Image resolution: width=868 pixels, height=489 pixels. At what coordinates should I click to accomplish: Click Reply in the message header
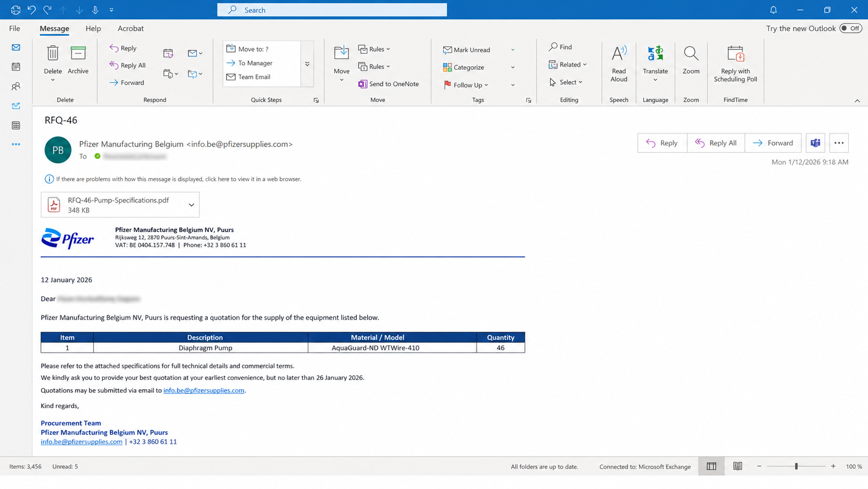tap(662, 143)
